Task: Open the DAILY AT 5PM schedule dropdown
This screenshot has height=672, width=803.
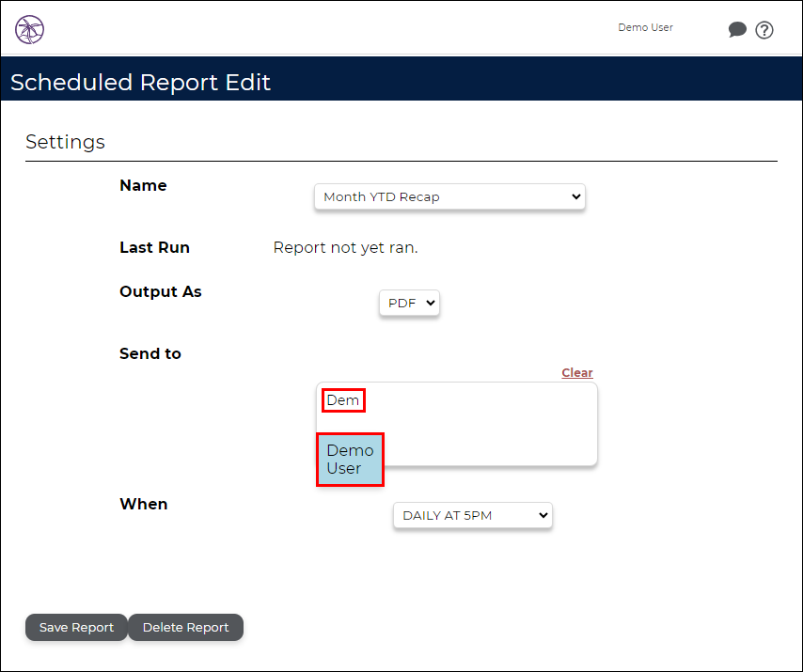Action: (x=473, y=515)
